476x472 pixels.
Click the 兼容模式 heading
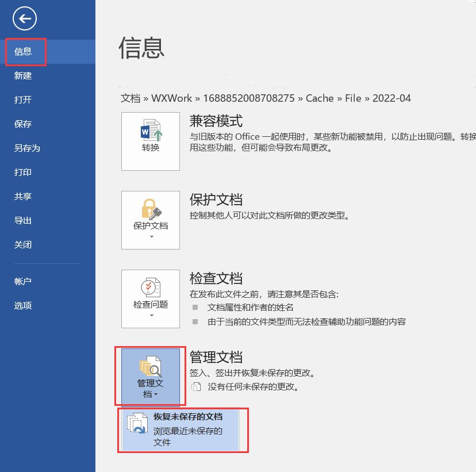click(x=216, y=121)
